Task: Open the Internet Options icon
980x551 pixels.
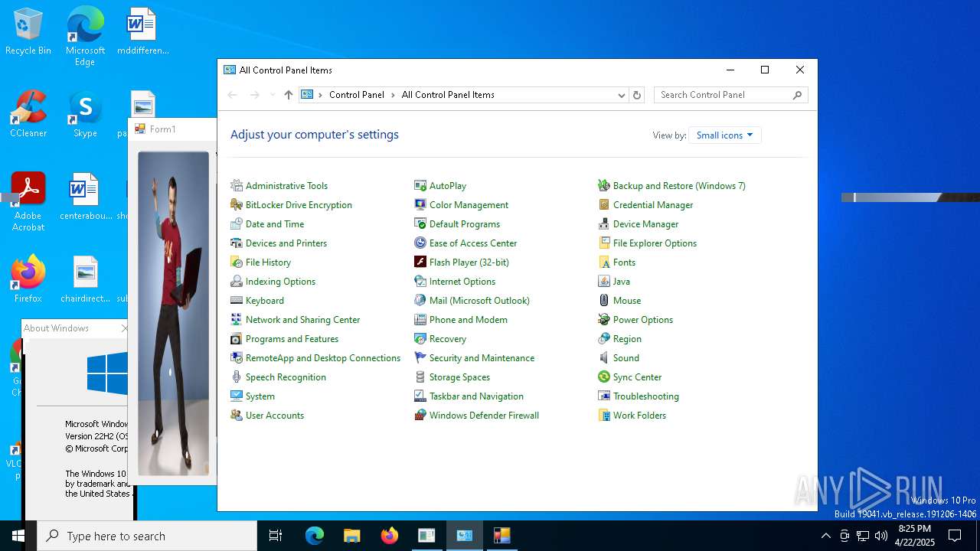Action: pos(420,282)
